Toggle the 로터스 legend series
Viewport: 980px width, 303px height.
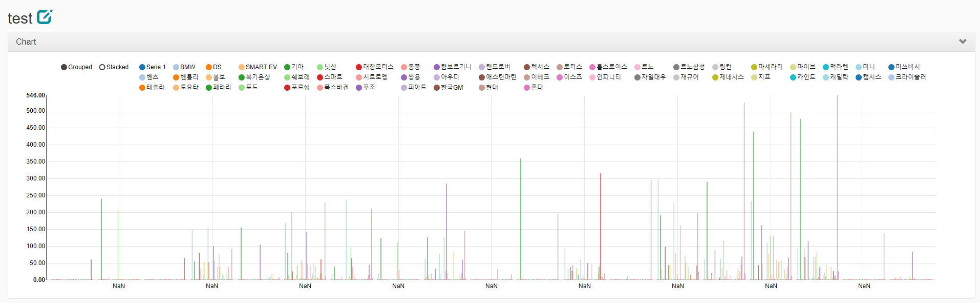coord(569,67)
